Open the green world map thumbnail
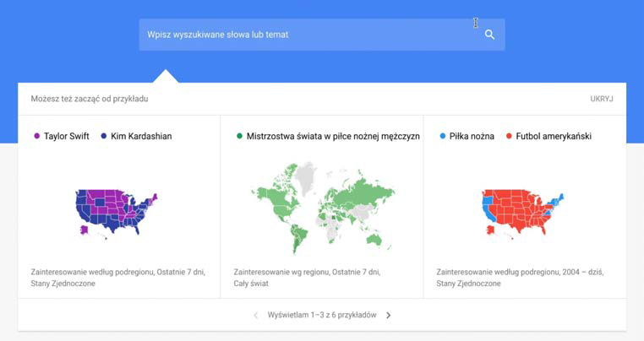The image size is (644, 341). 321,207
